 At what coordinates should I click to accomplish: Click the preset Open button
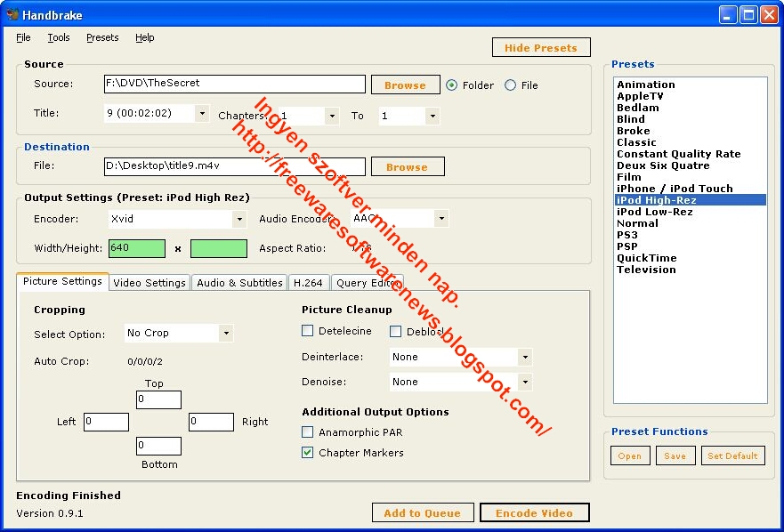[x=630, y=455]
